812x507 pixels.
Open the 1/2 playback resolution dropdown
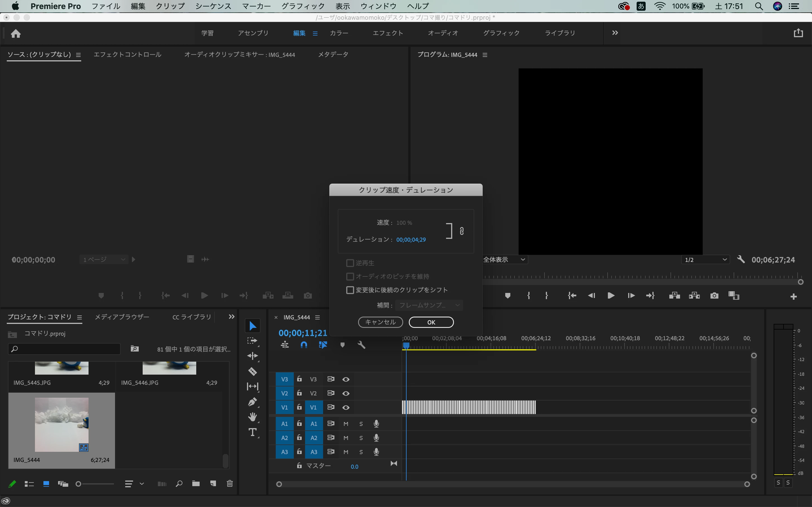pos(705,259)
